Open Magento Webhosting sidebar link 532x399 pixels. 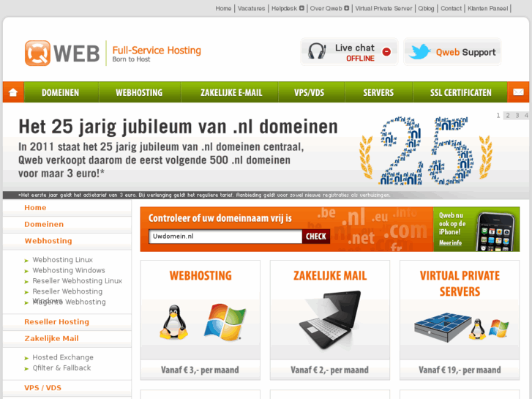click(x=69, y=302)
